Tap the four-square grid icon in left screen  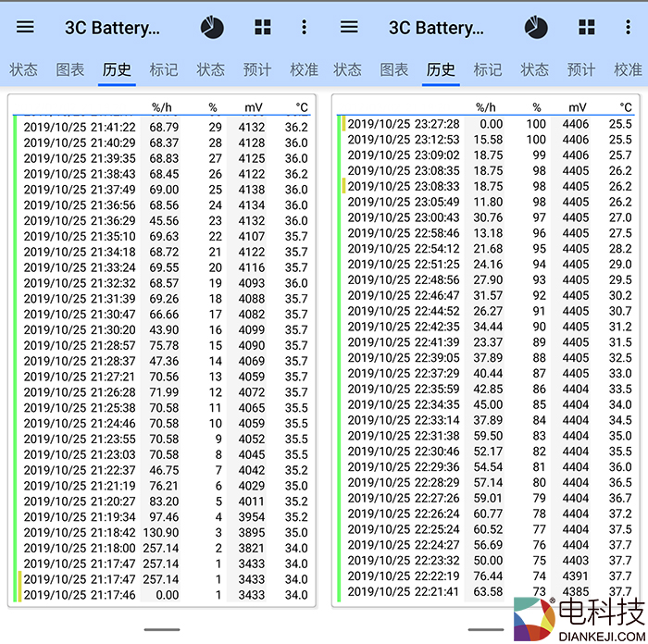263,27
